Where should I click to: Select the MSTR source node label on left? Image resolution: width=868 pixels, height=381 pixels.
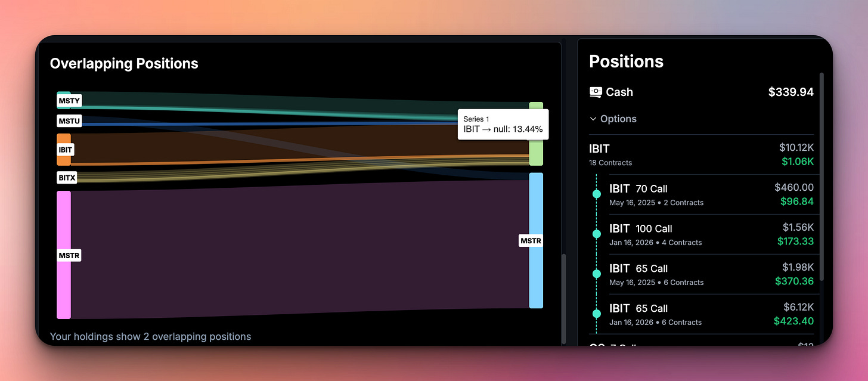69,255
